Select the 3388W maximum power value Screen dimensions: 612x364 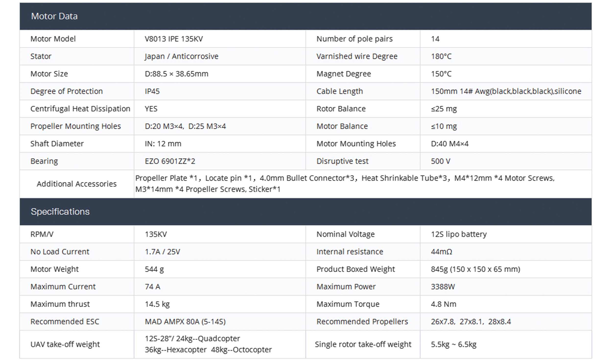443,286
